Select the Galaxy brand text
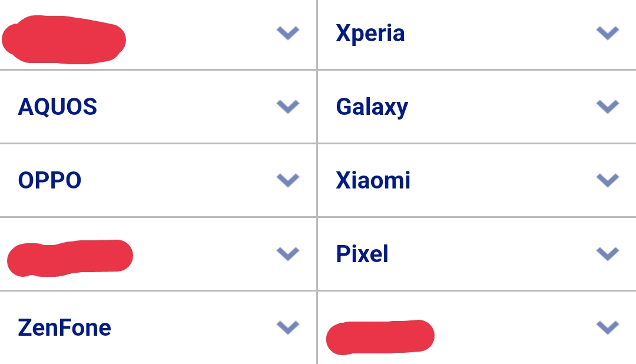The height and width of the screenshot is (364, 636). click(372, 107)
